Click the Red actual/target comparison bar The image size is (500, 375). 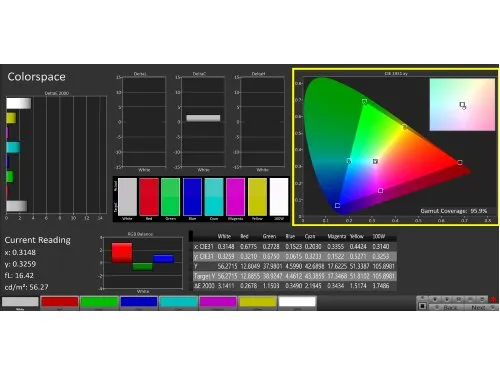[x=149, y=197]
